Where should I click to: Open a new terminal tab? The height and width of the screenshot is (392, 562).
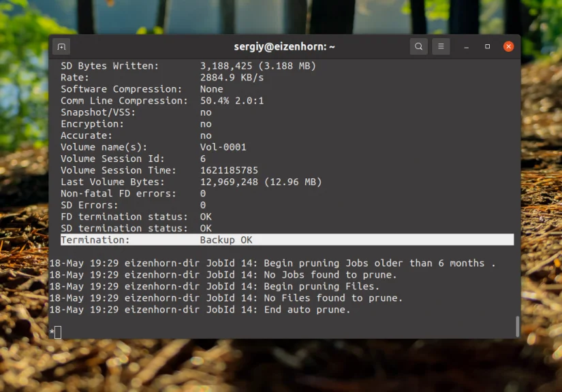[61, 46]
